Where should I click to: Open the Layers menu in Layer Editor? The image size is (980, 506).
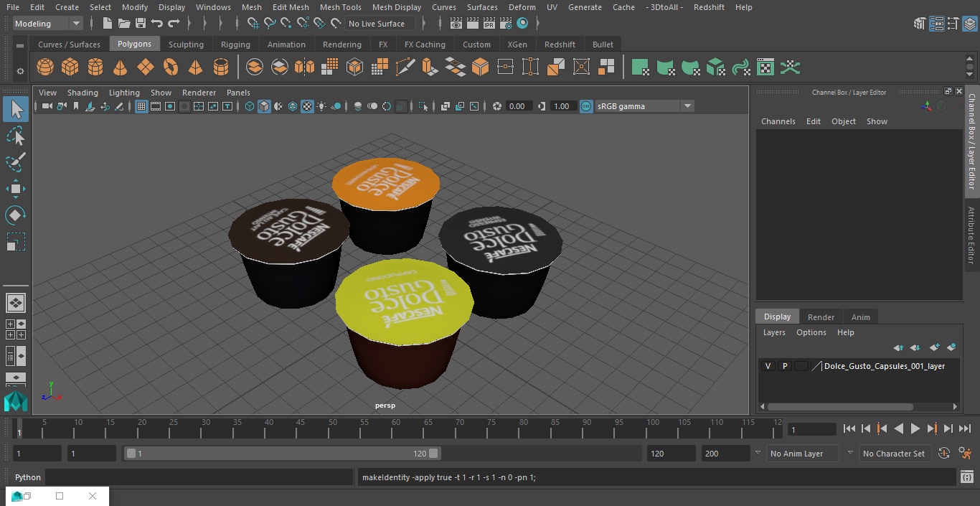(773, 332)
